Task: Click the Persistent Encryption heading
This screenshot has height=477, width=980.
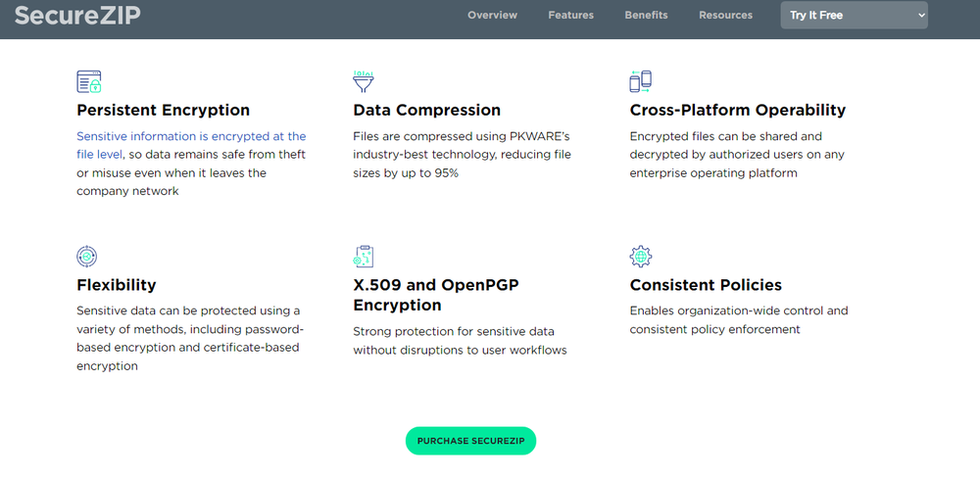Action: pos(163,110)
